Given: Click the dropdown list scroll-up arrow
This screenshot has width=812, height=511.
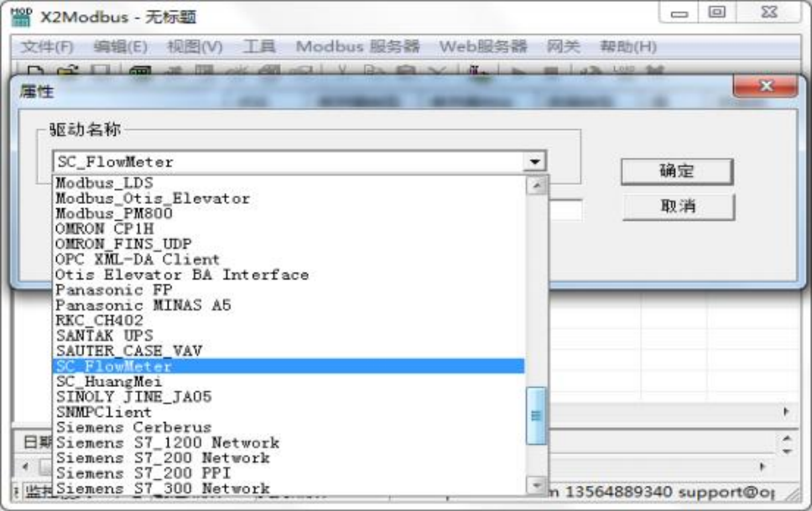Looking at the screenshot, I should 537,185.
